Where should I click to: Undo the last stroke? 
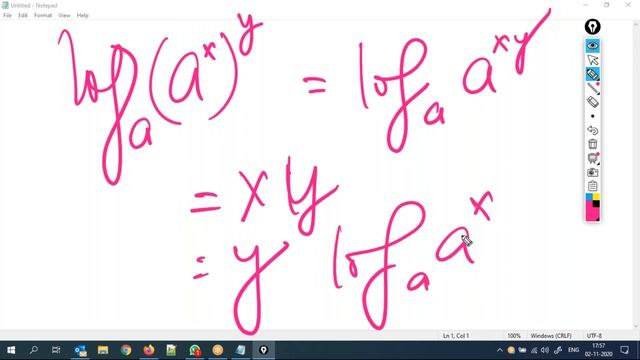(593, 130)
